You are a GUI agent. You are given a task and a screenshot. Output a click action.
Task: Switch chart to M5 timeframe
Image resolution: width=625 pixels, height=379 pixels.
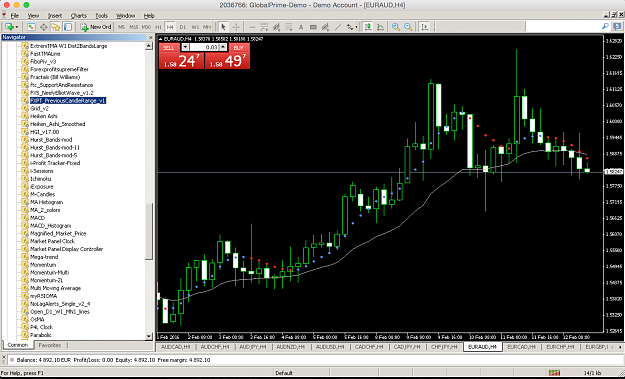click(121, 27)
